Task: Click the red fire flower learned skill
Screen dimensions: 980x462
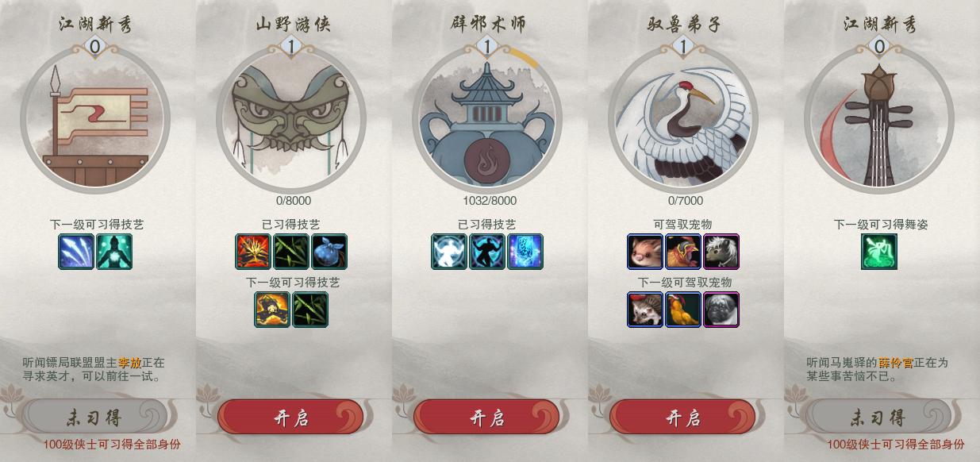Action: click(x=253, y=252)
